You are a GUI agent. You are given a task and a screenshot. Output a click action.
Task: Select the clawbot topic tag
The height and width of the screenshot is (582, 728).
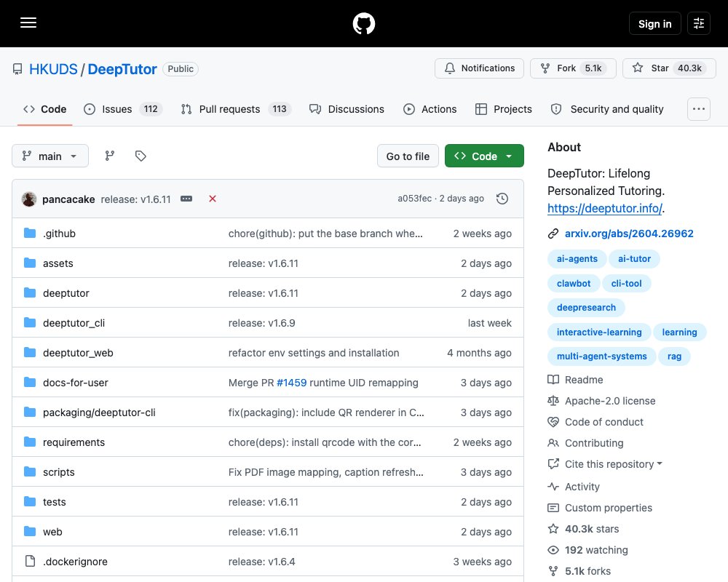(x=574, y=284)
